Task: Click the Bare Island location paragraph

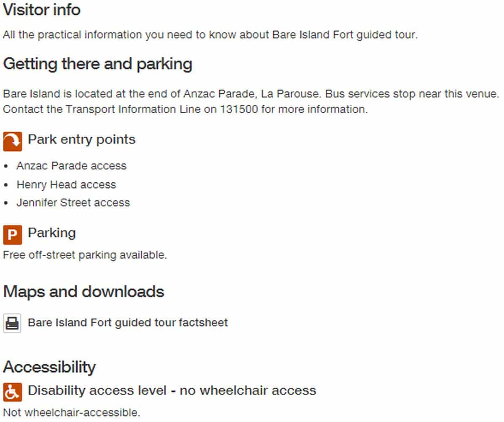Action: 251,102
